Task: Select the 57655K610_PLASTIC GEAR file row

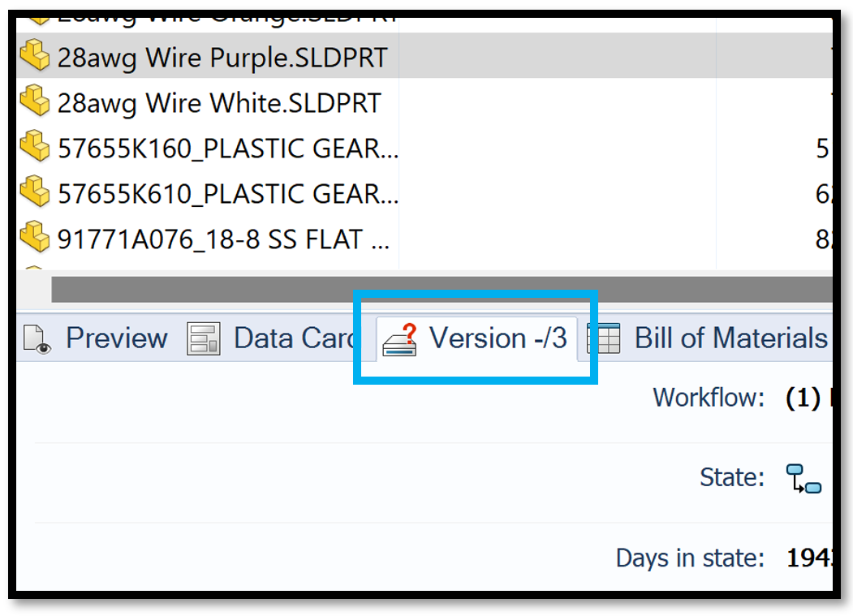Action: coord(227,194)
